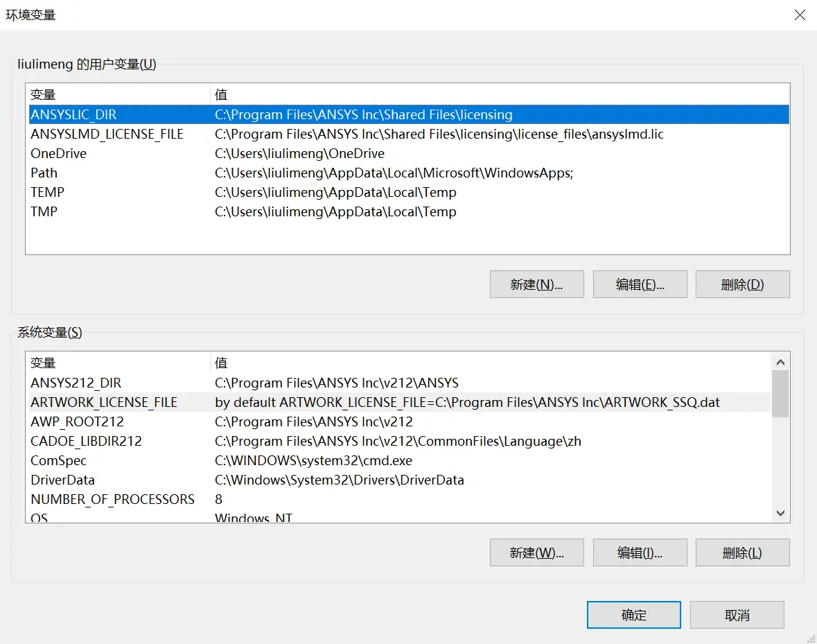
Task: Click the ansyslmd.lic license file path value
Action: pos(439,134)
